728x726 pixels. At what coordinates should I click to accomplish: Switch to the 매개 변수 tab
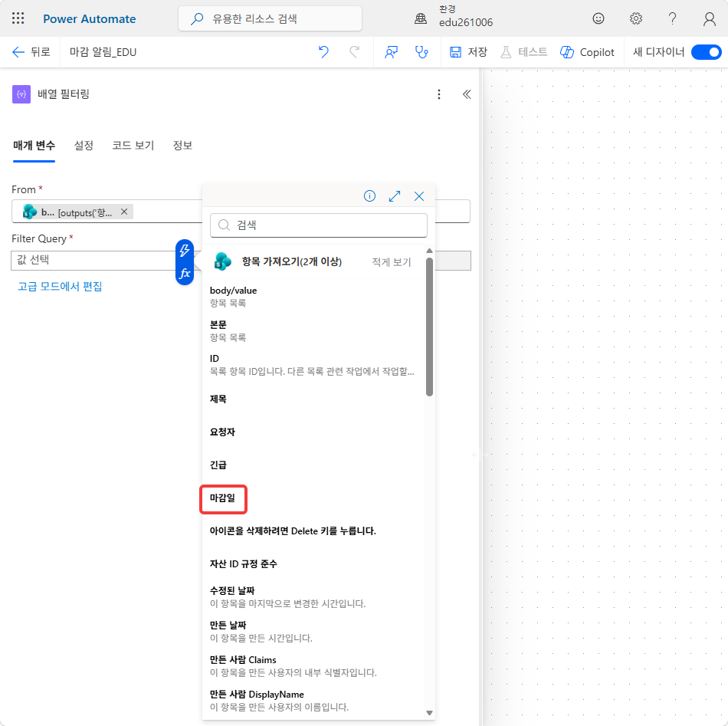pos(34,146)
